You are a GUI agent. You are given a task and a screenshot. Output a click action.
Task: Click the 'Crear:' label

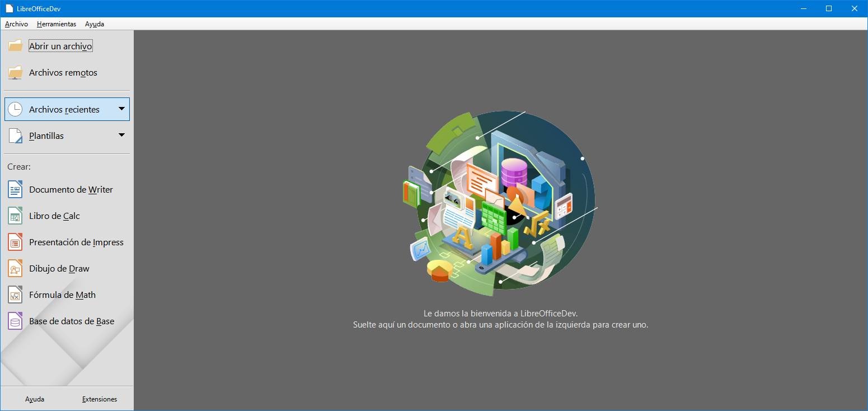coord(19,166)
